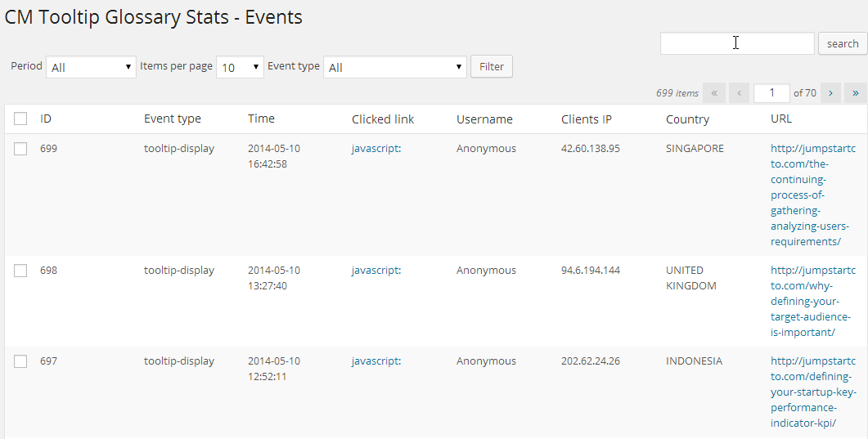Check the row checkbox for event 697
Screen dimensions: 868x439
click(20, 361)
